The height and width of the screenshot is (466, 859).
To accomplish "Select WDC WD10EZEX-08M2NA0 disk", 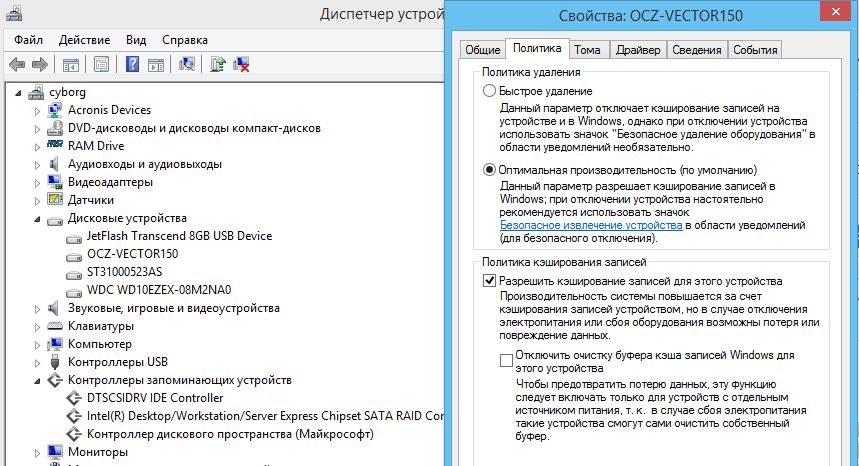I will 159,290.
